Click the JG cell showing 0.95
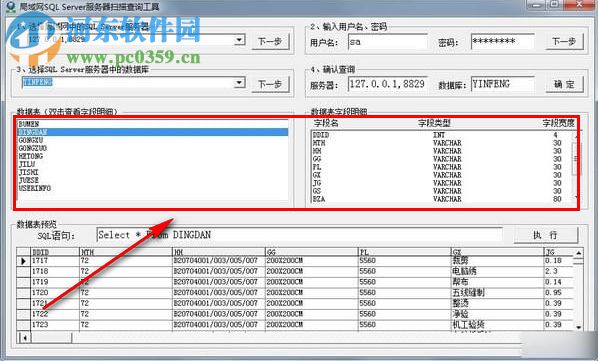598x361 pixels. pos(558,293)
